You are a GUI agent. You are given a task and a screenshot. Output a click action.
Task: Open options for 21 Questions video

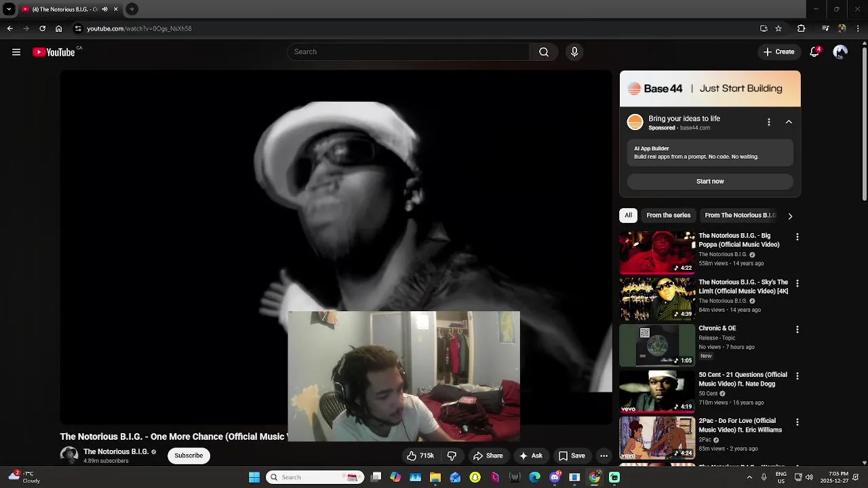click(x=797, y=375)
